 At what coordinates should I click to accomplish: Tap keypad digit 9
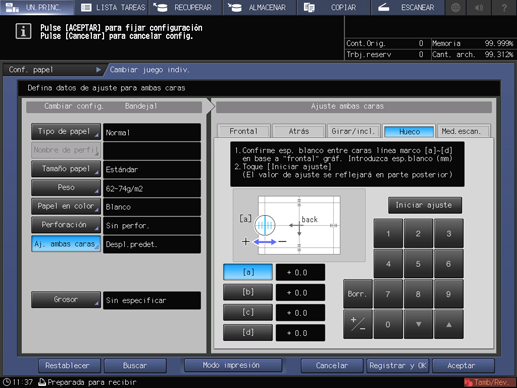click(x=449, y=294)
